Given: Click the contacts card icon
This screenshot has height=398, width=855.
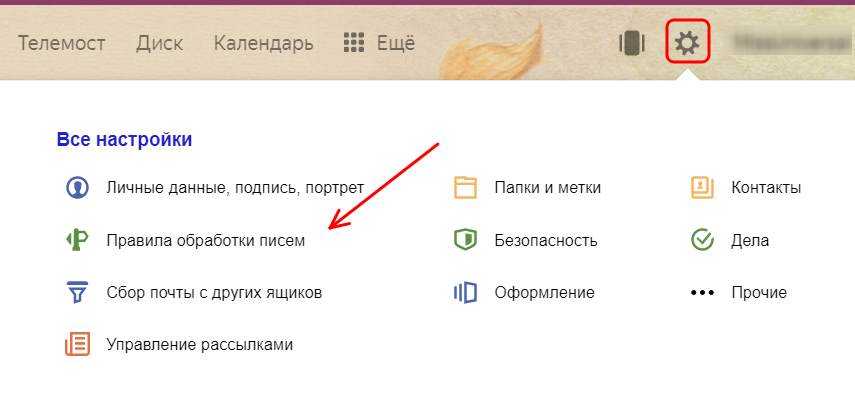Looking at the screenshot, I should [702, 188].
